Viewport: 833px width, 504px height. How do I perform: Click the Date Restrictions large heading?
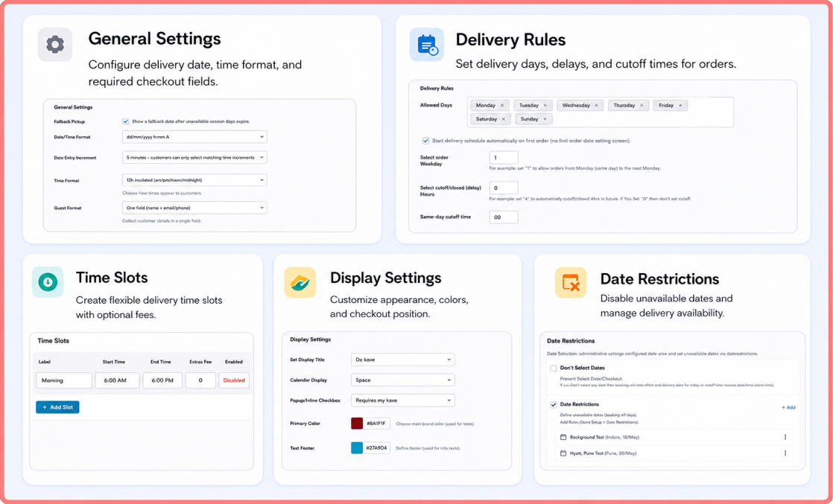tap(660, 279)
